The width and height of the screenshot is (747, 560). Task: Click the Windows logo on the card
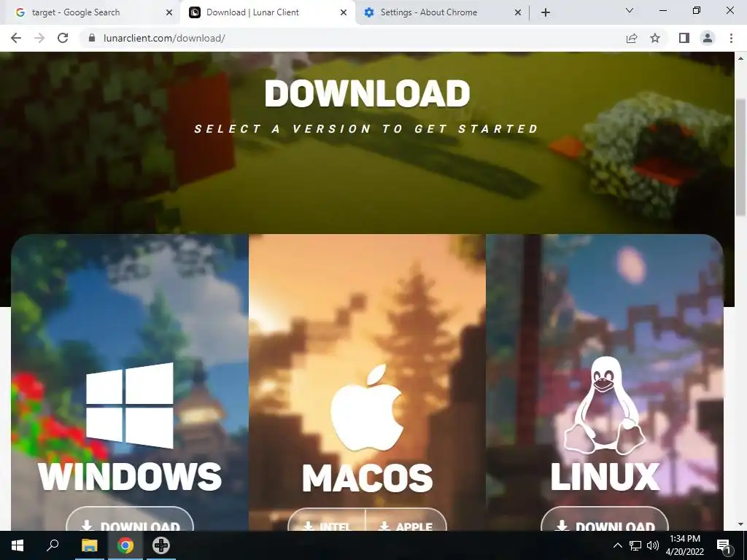coord(130,405)
